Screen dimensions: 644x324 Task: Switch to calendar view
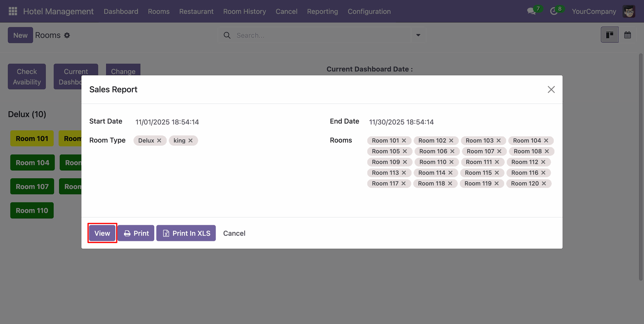627,35
